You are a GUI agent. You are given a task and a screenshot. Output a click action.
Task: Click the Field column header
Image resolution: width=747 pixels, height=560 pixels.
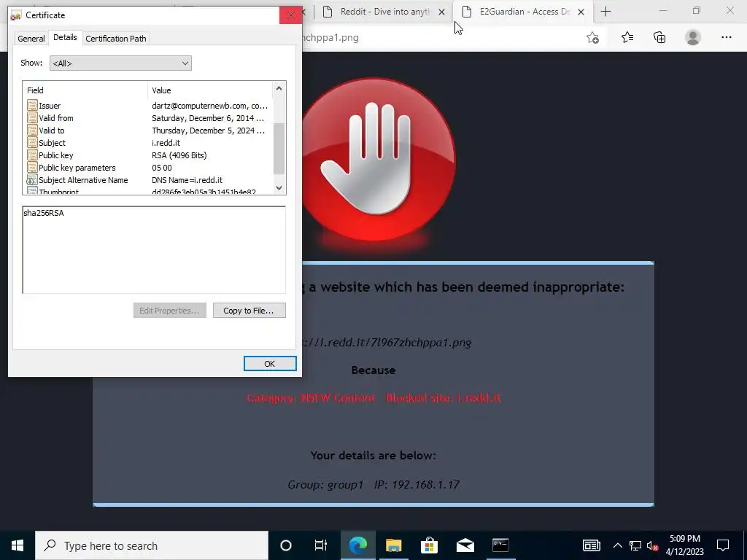[x=85, y=90]
